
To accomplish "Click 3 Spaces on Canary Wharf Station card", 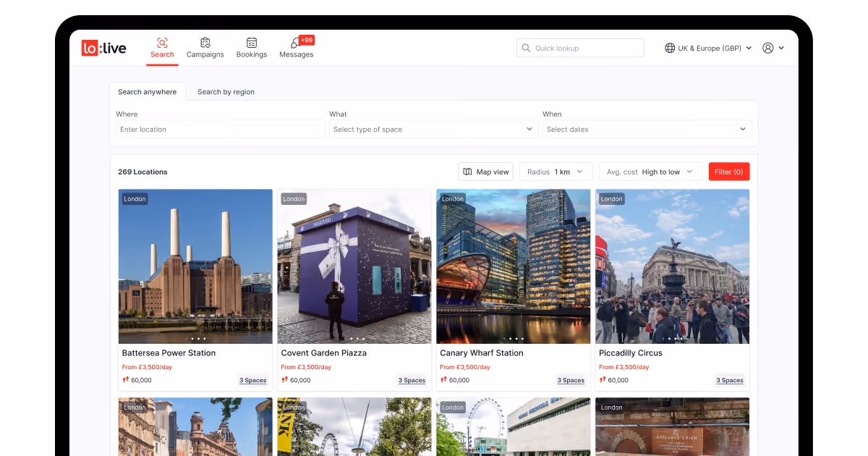I will coord(571,380).
